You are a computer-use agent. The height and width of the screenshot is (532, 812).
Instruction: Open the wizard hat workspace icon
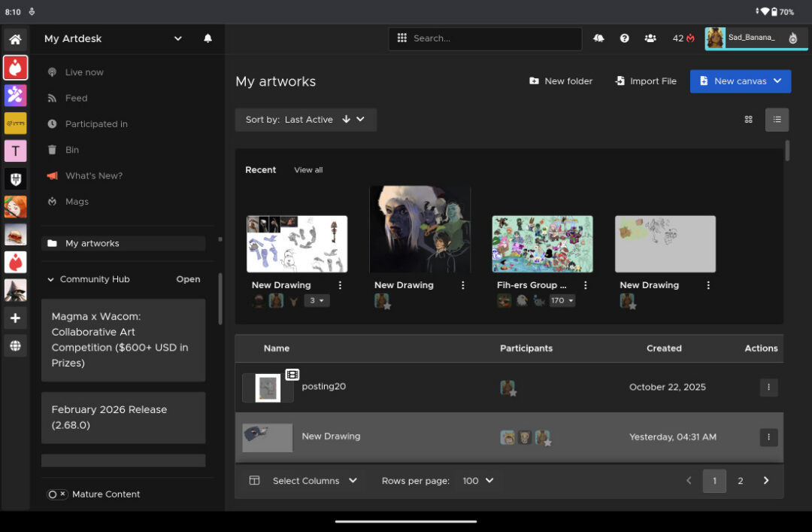pyautogui.click(x=15, y=290)
